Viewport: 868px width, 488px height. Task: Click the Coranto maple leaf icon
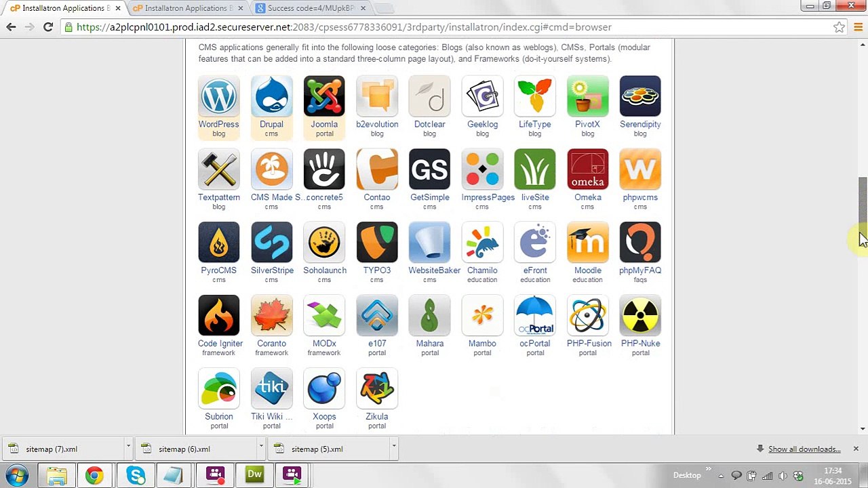click(271, 316)
